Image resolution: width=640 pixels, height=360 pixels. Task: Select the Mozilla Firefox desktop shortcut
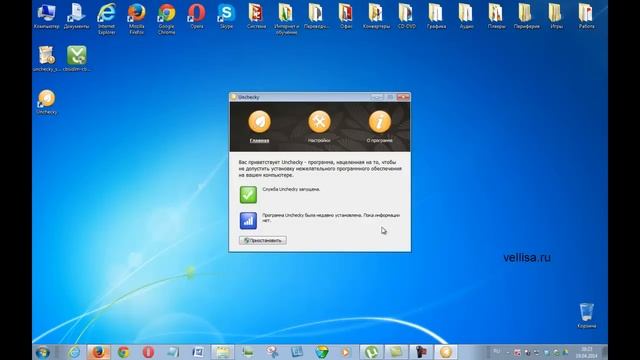point(136,19)
